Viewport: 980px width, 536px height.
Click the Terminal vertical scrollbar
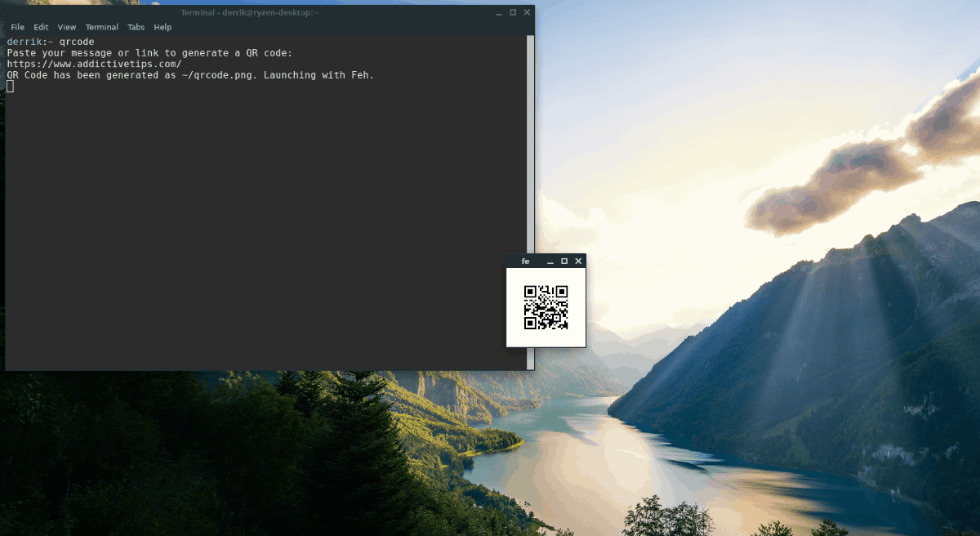(x=531, y=202)
